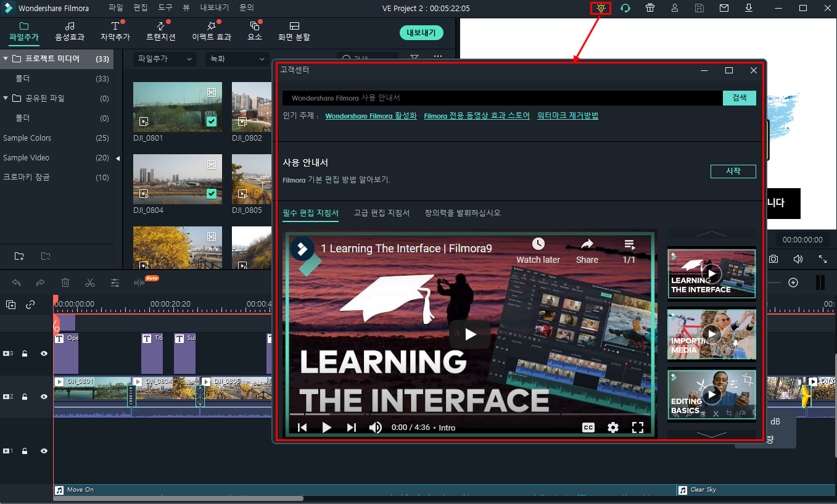Screen dimensions: 837x504
Task: Toggle lock on track 2
Action: tap(25, 397)
